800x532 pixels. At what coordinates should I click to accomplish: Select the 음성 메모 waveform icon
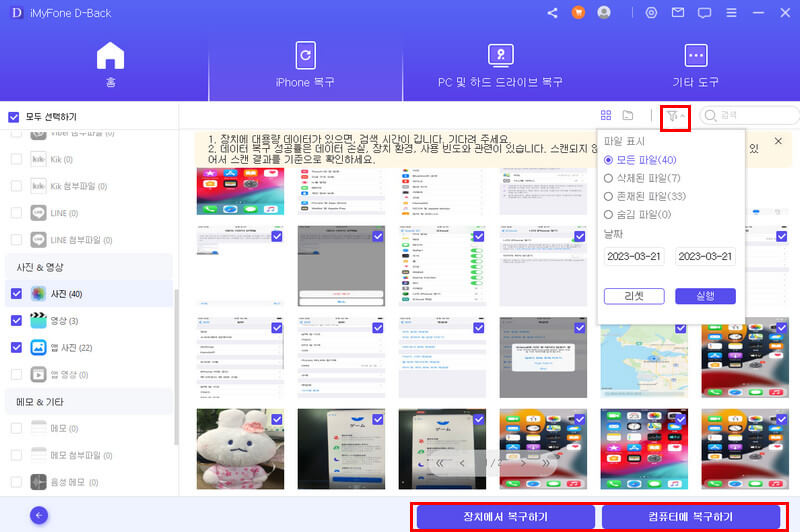click(38, 482)
